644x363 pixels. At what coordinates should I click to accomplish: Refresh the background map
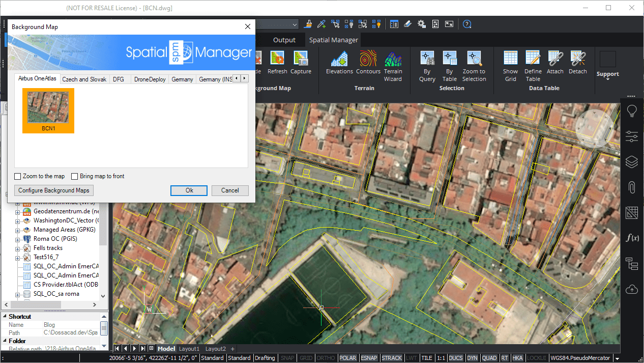tap(277, 63)
